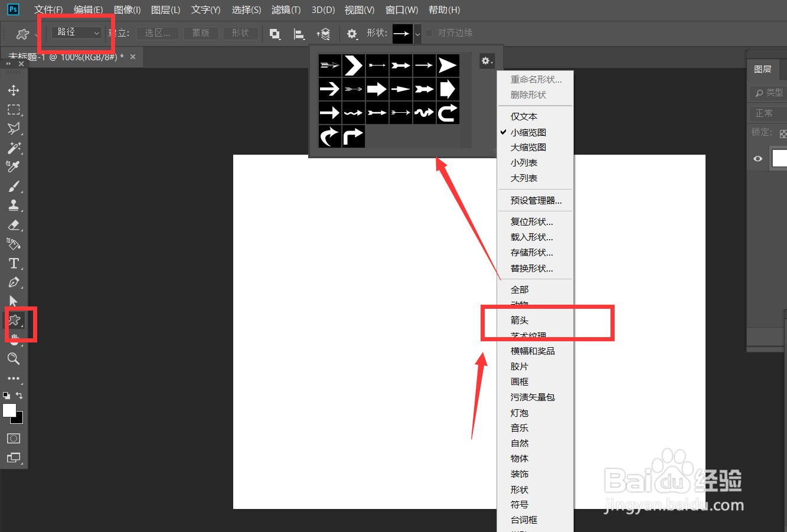The height and width of the screenshot is (532, 787).
Task: Select the Brush tool
Action: click(x=14, y=187)
